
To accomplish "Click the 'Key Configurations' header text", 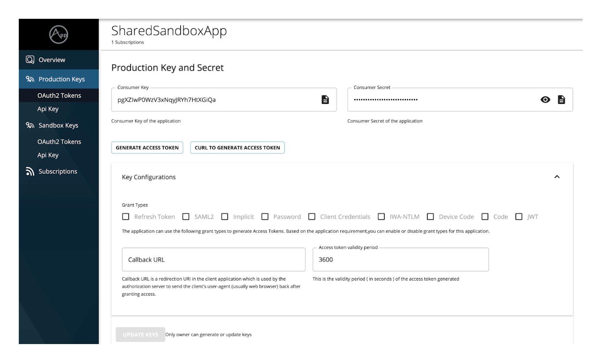I will click(x=149, y=177).
